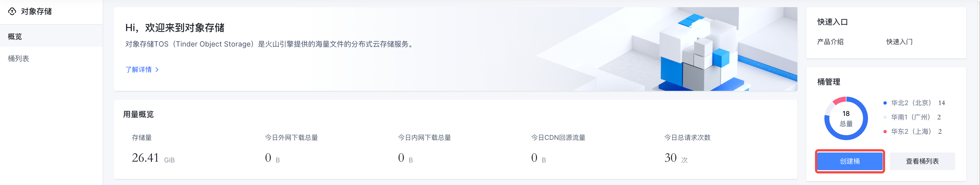Click the 查看桶列表 button
The image size is (980, 185).
pos(922,161)
